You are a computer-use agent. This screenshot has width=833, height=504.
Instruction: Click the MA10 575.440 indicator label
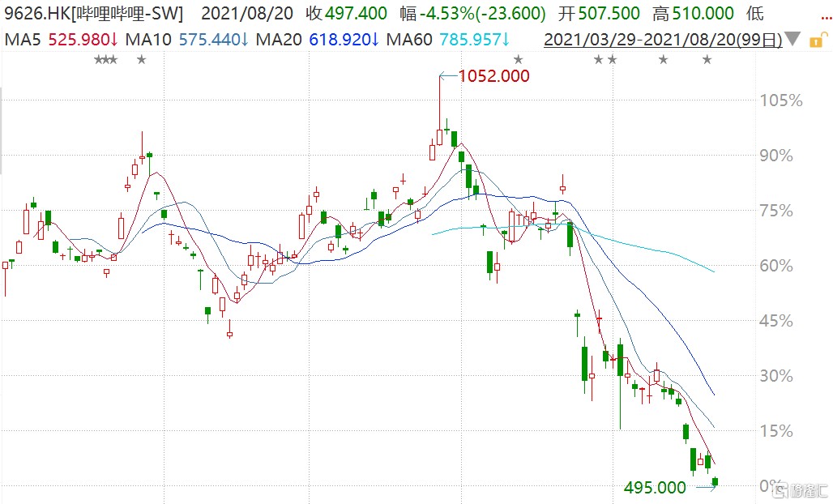coord(186,40)
